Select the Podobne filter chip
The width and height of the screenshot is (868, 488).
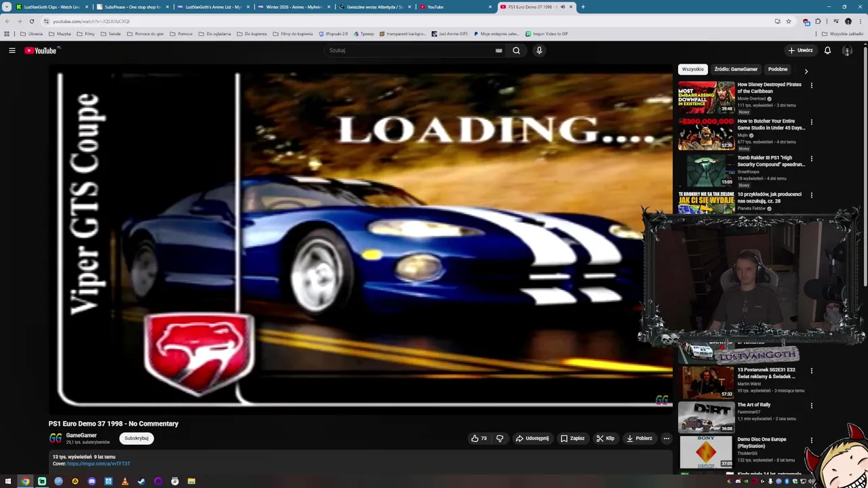tap(778, 69)
